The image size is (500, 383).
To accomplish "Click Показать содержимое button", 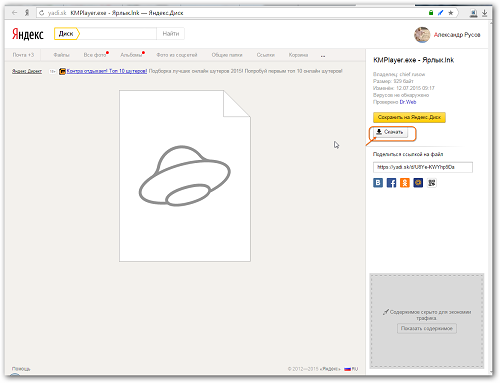I will (x=427, y=328).
